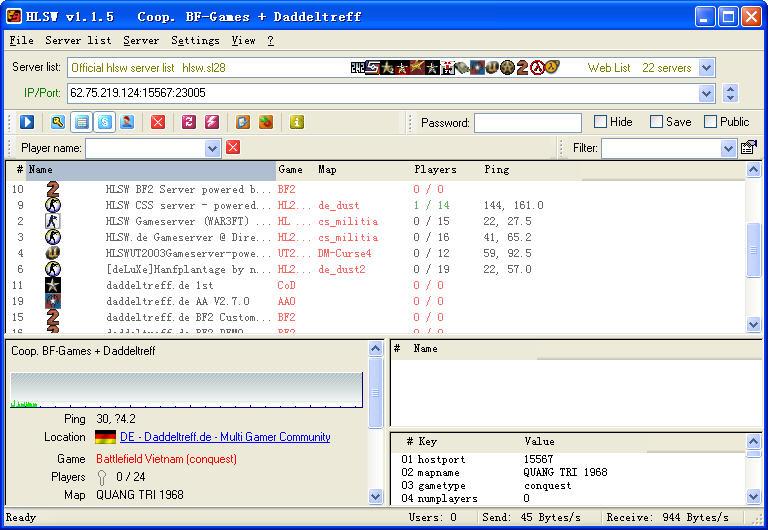Expand the Filter dropdown list

[728, 148]
